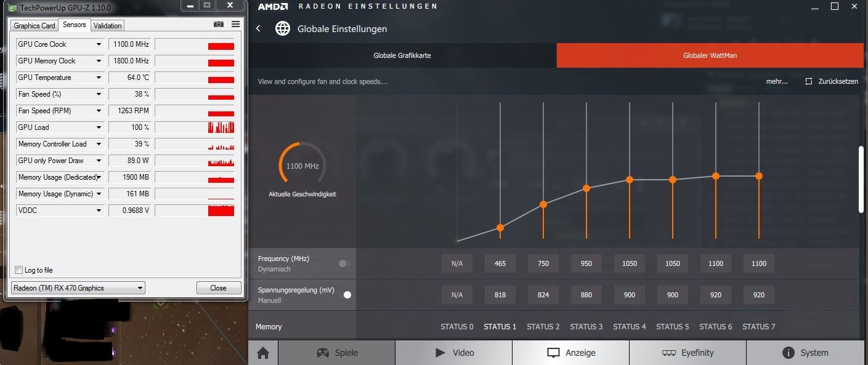868x365 pixels.
Task: Click the GPU-Z camera screenshot icon
Action: coord(219,25)
